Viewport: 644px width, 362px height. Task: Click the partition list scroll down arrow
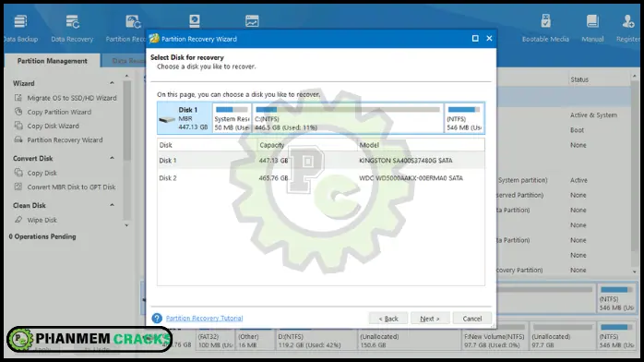(634, 271)
